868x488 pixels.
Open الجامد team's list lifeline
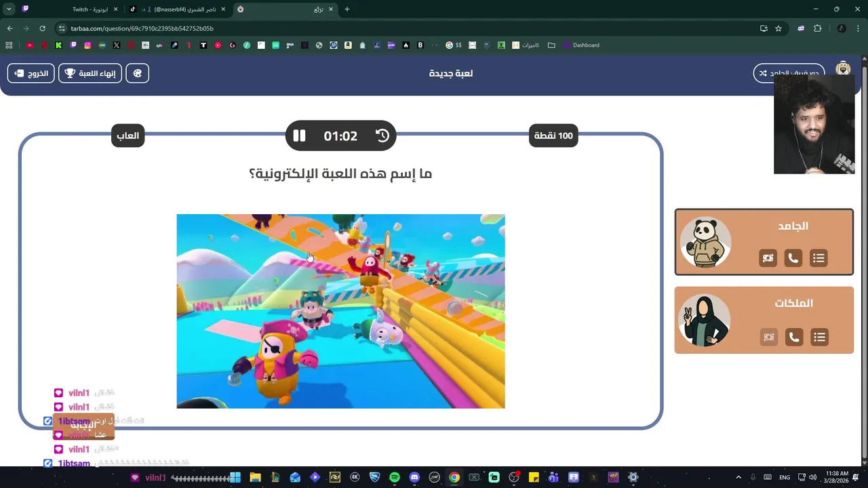click(818, 258)
